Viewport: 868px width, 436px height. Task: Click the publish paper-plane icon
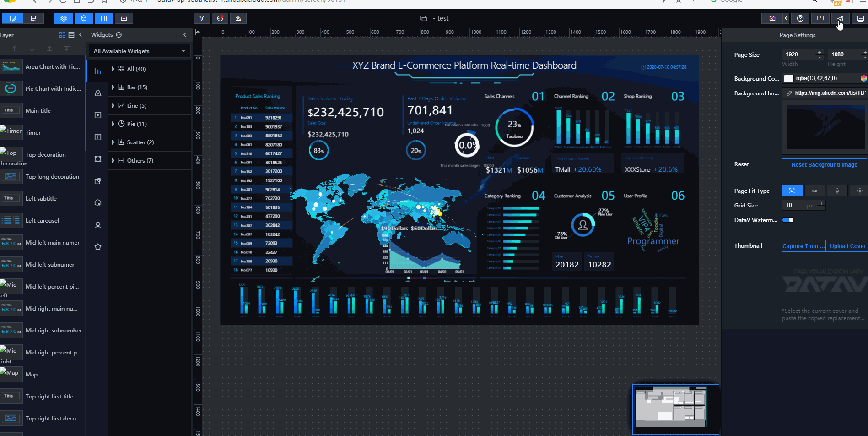pyautogui.click(x=840, y=18)
